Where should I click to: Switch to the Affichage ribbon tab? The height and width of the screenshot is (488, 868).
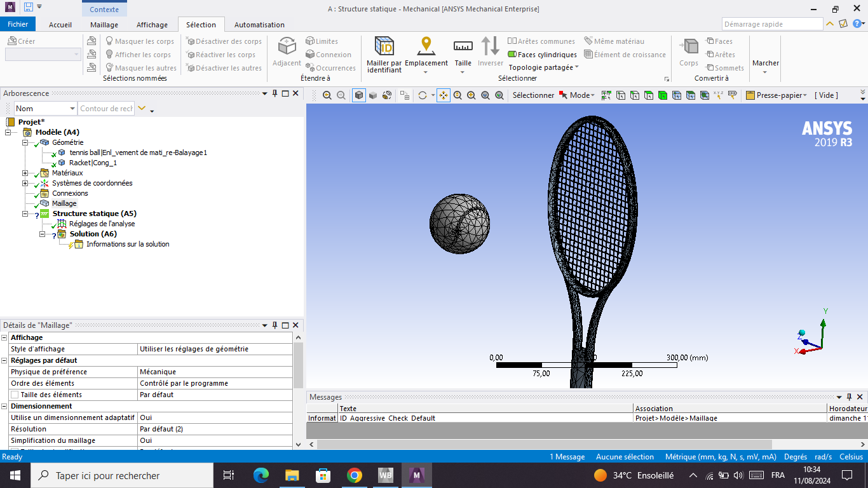[x=153, y=25]
